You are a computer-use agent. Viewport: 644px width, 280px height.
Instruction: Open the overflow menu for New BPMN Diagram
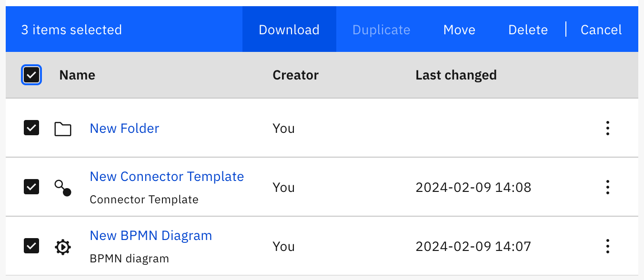(607, 247)
